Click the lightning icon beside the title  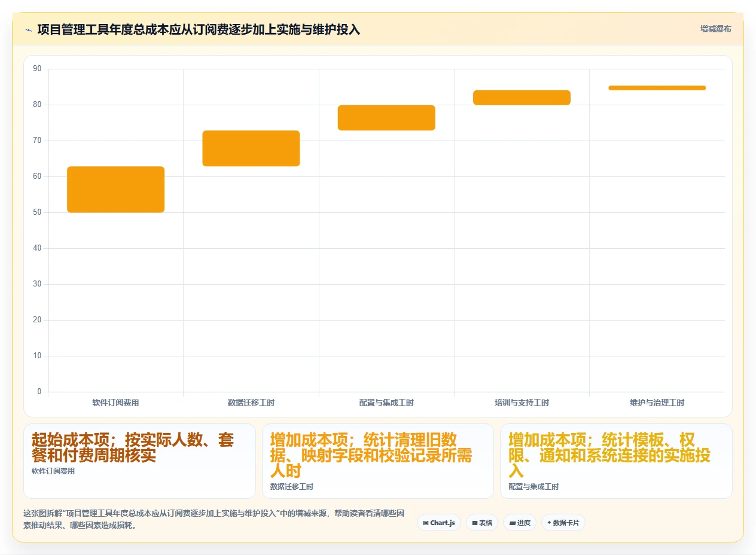[29, 29]
